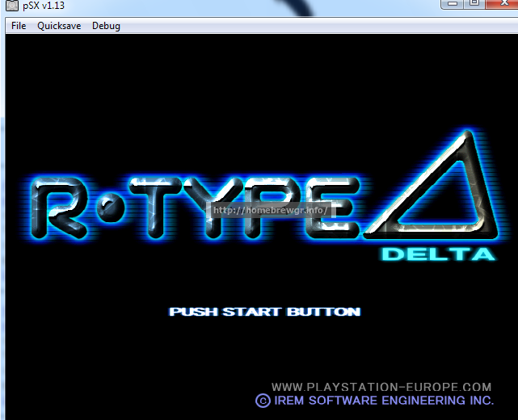518x420 pixels.
Task: Click the R-TYPE logo graphic
Action: (x=195, y=208)
